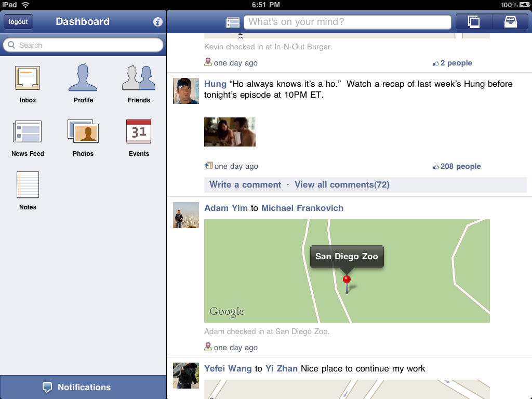Open Michael Frankovich's name link
The height and width of the screenshot is (399, 532).
(302, 208)
